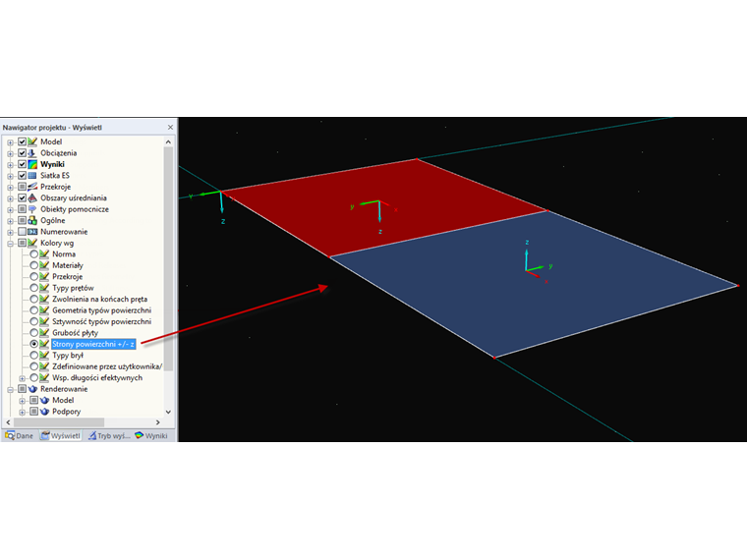Expand the Model tree node
Screen dimensions: 747x560
click(x=11, y=141)
